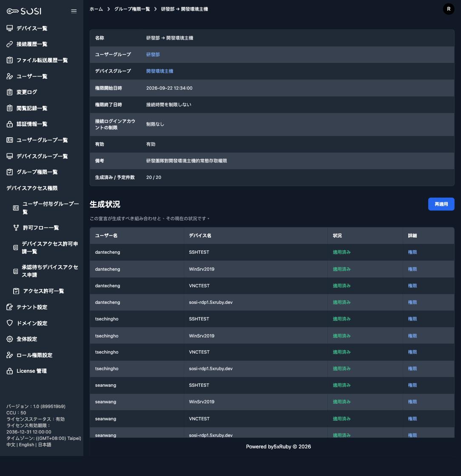The image size is (461, 476).
Task: Click the テナント設定 edit icon
Action: (x=10, y=307)
